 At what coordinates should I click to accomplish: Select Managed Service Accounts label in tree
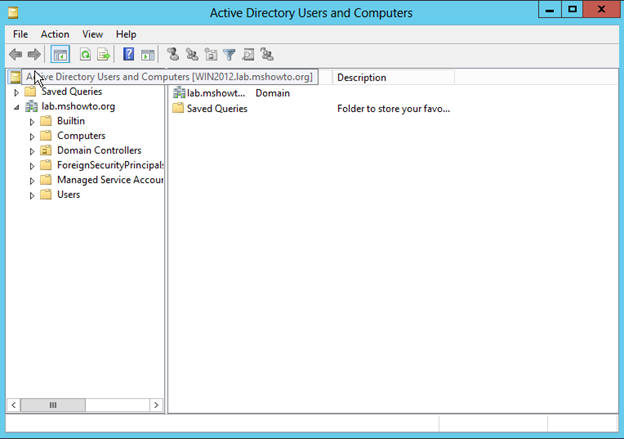(x=110, y=180)
